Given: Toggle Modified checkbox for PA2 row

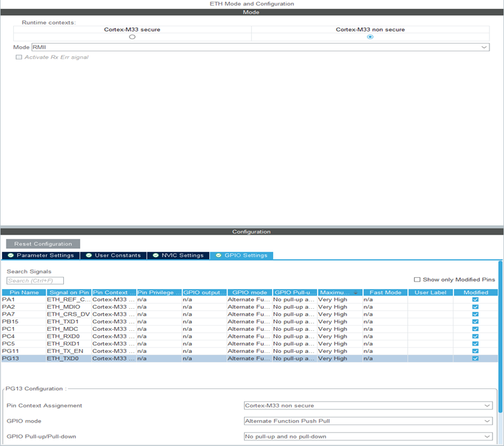Looking at the screenshot, I should [x=476, y=307].
